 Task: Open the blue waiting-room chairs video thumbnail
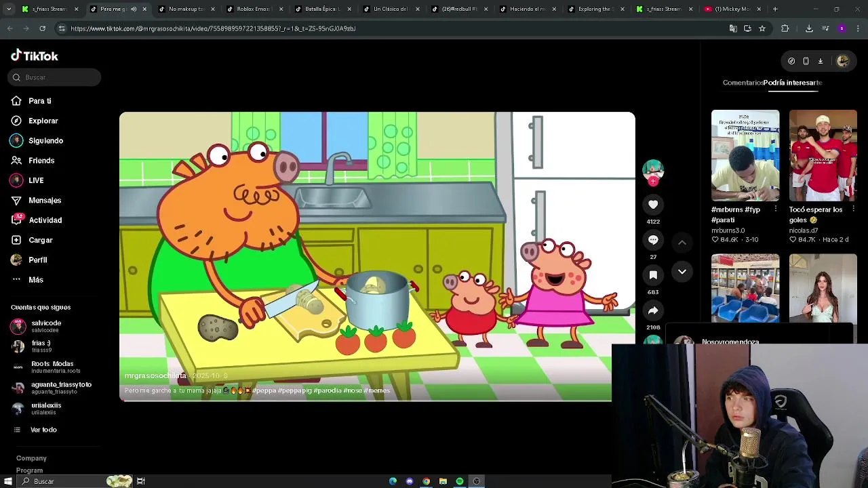point(745,288)
